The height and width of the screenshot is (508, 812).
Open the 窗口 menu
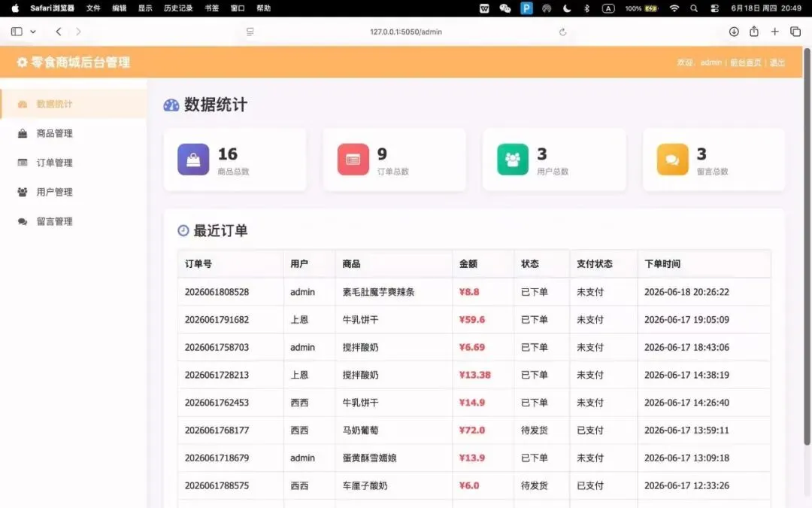[237, 8]
